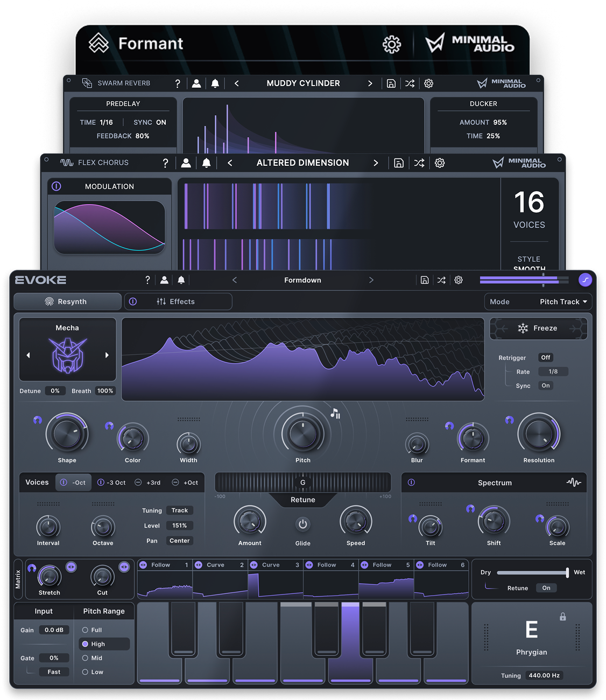The width and height of the screenshot is (606, 700).
Task: Open notifications bell in Swarm Reverb
Action: click(215, 83)
